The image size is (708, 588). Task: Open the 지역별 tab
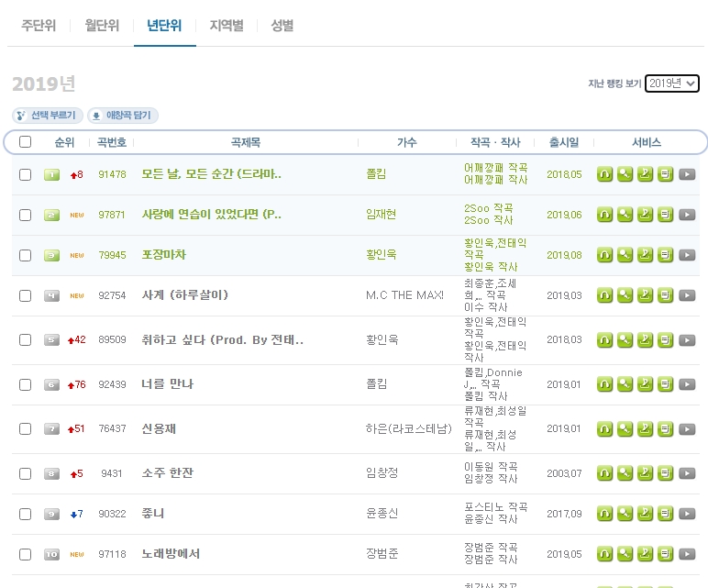(227, 26)
